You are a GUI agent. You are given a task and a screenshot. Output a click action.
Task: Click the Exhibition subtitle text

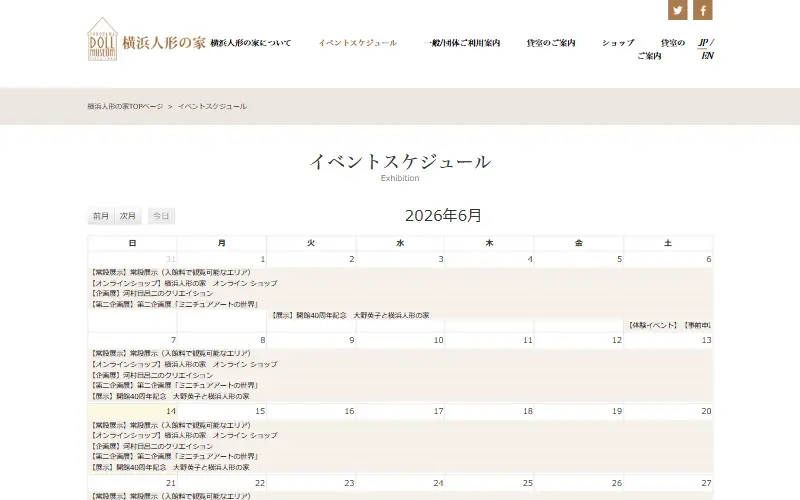point(400,178)
